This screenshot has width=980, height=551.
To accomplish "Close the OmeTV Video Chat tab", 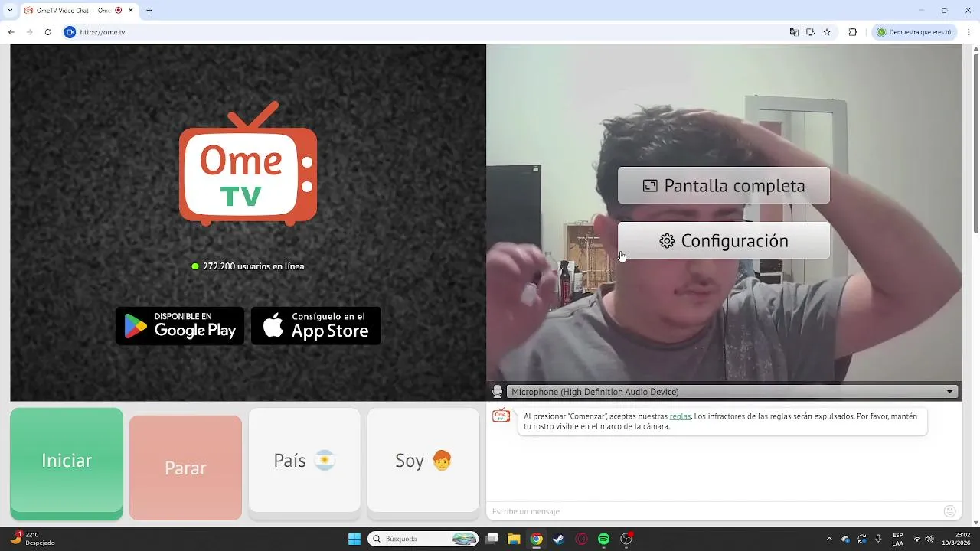I will [131, 11].
